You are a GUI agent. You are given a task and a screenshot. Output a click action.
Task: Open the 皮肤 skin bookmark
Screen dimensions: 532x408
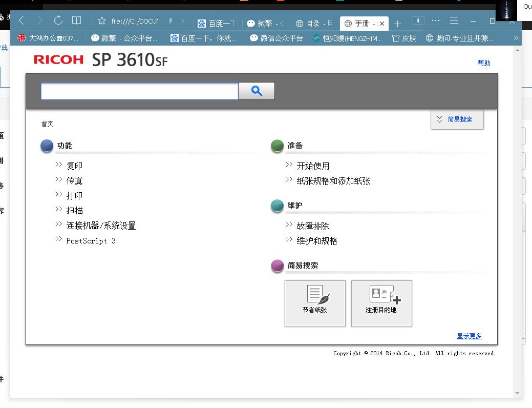[404, 38]
